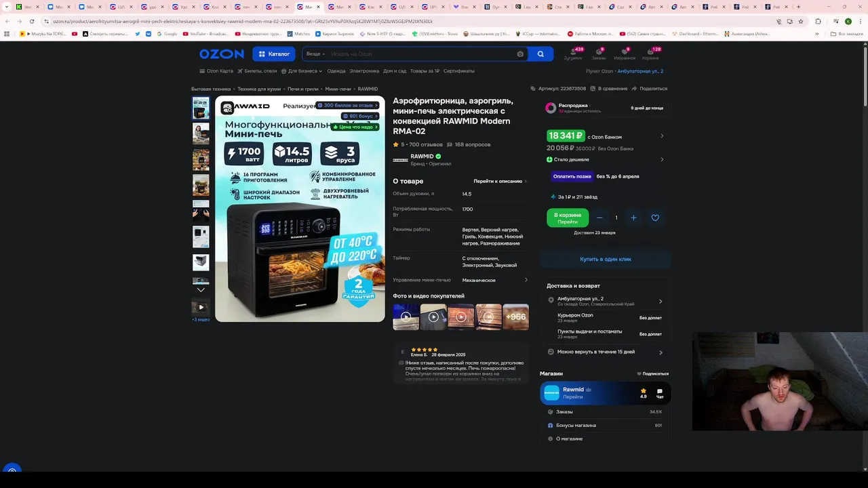Image resolution: width=868 pixels, height=488 pixels.
Task: Expand the Ozon Банком price chevron
Action: (x=662, y=136)
